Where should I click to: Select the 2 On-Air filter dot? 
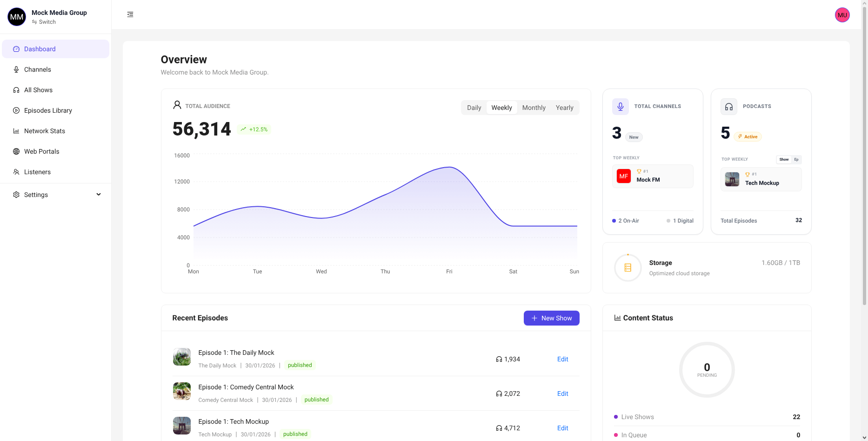click(x=614, y=220)
